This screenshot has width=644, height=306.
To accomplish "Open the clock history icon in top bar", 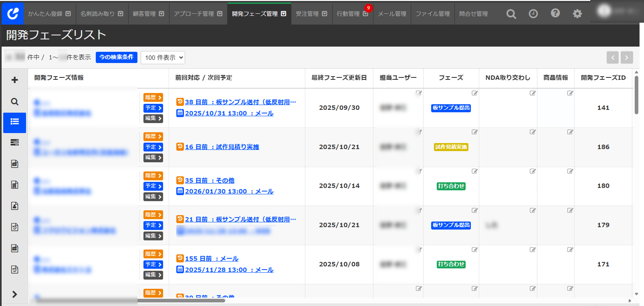I will pos(533,14).
